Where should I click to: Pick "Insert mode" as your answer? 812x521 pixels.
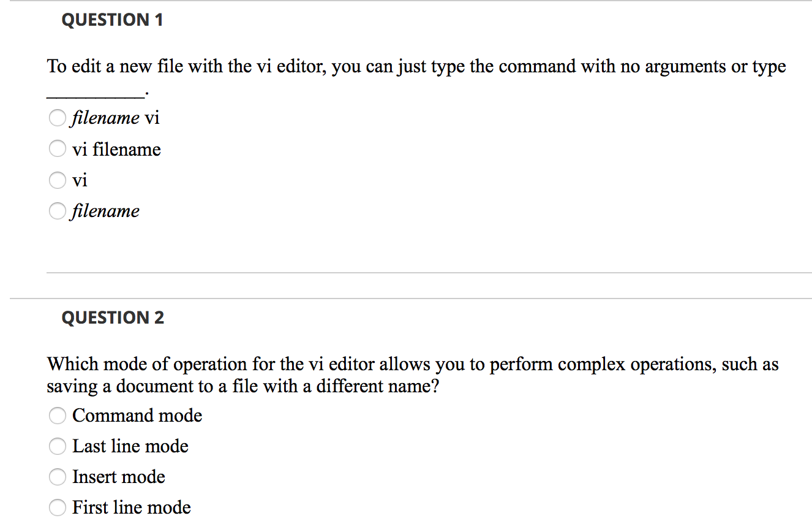[58, 477]
